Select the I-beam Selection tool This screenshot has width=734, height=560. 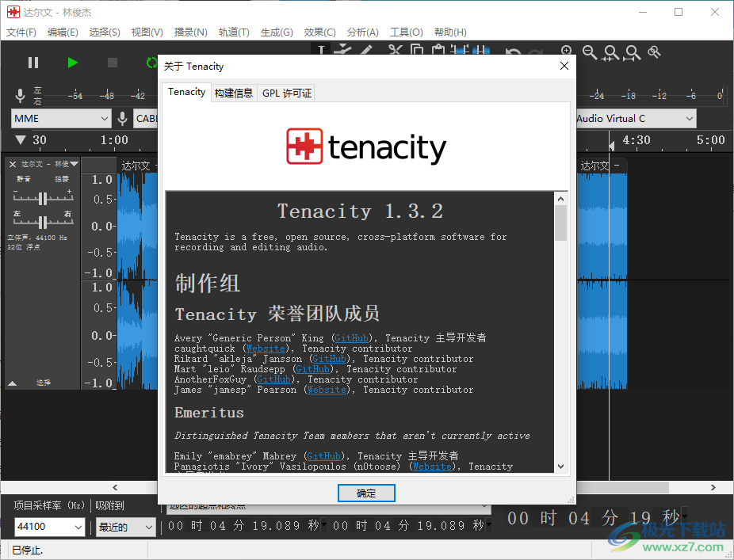321,50
